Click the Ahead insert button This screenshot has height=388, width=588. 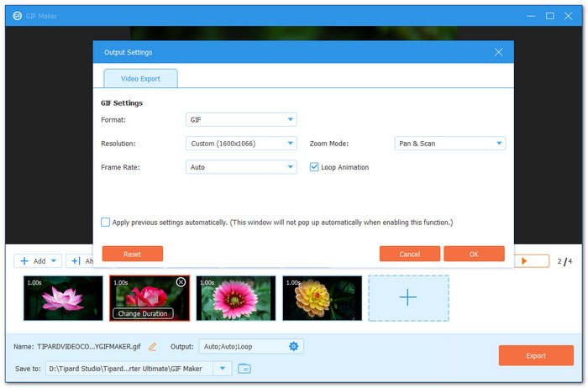[x=81, y=261]
